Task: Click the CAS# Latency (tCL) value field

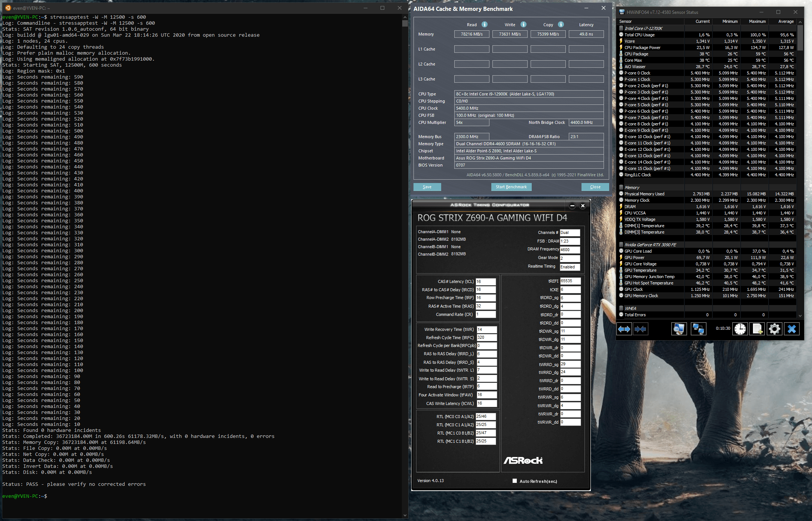Action: [486, 281]
